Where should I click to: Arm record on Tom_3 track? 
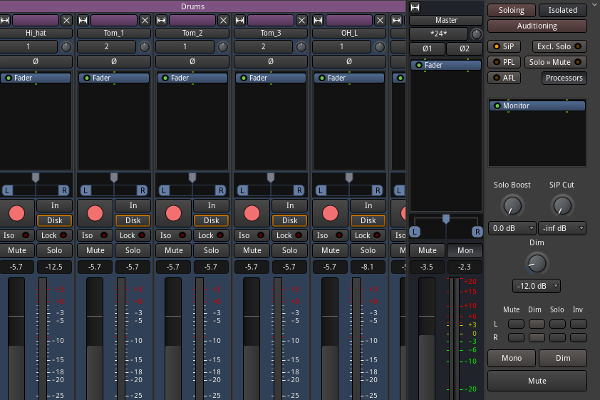pos(252,213)
